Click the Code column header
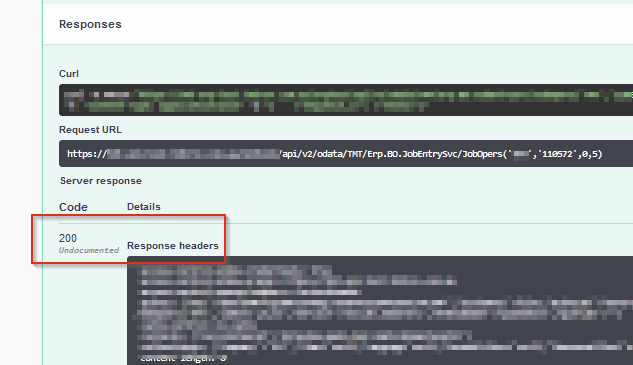The image size is (633, 365). click(73, 207)
